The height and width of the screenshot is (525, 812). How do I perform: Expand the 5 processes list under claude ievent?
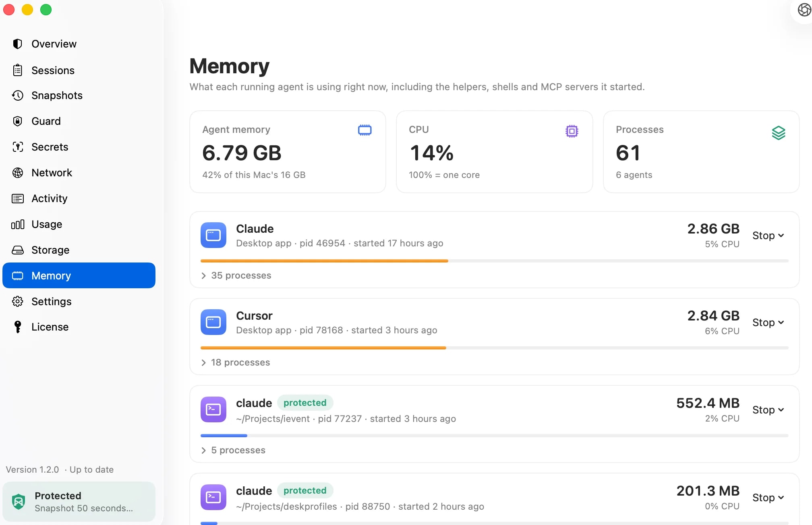click(233, 450)
